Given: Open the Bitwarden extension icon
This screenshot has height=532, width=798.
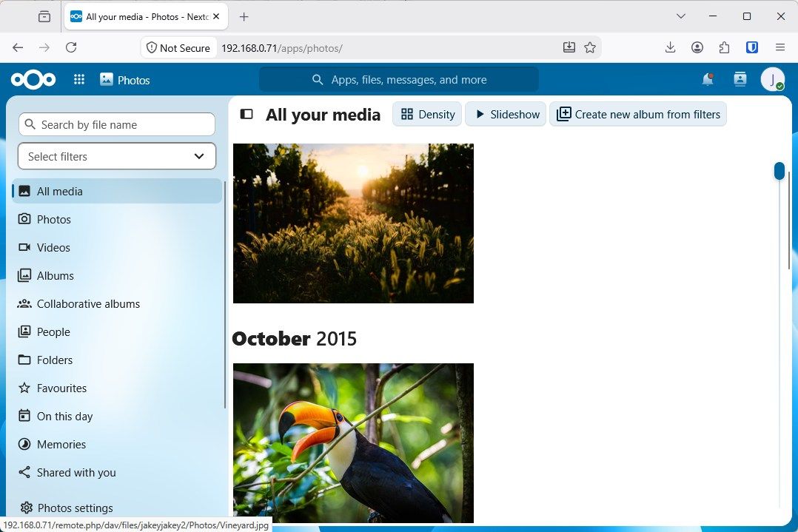Looking at the screenshot, I should pyautogui.click(x=751, y=48).
